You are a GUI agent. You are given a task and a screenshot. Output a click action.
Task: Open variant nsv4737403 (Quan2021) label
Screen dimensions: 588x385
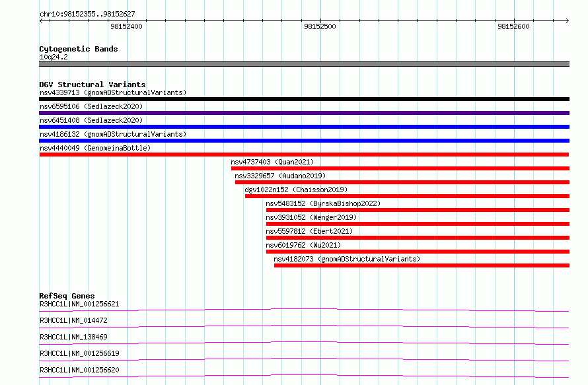tap(272, 162)
